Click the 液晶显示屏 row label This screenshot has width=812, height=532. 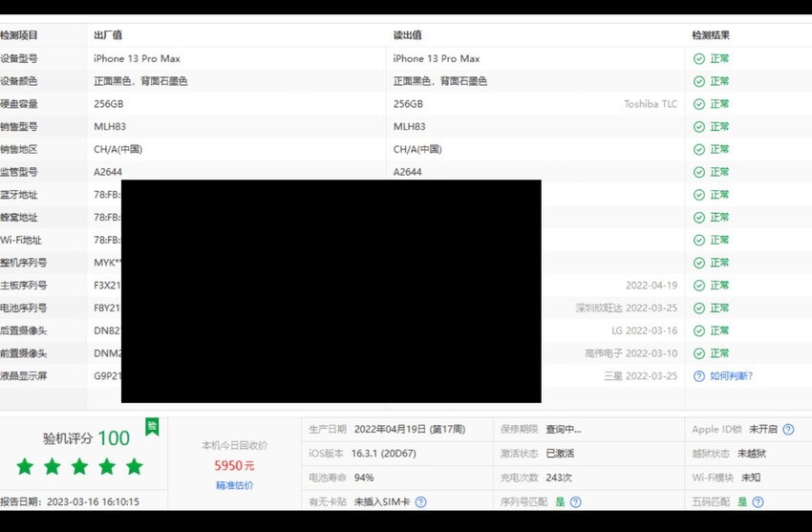pos(23,376)
